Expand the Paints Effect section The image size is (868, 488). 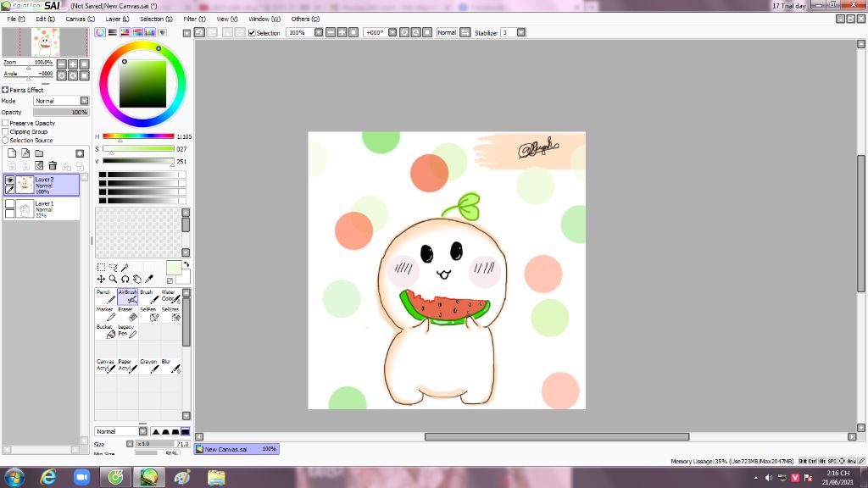point(5,90)
